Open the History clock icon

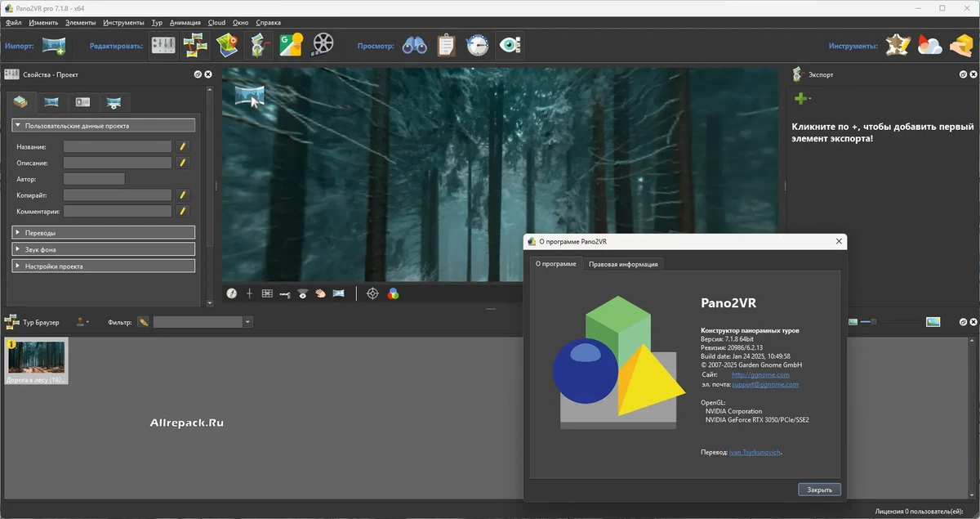click(478, 45)
